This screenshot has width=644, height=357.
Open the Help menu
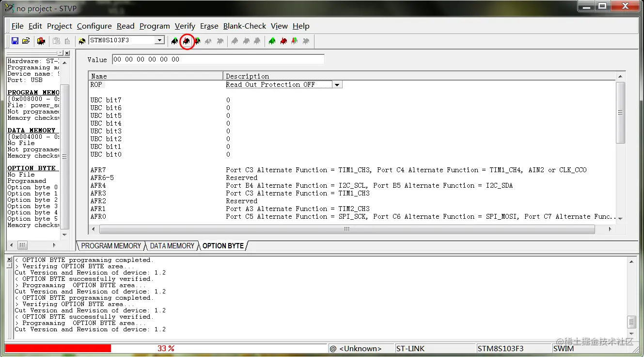(x=301, y=26)
